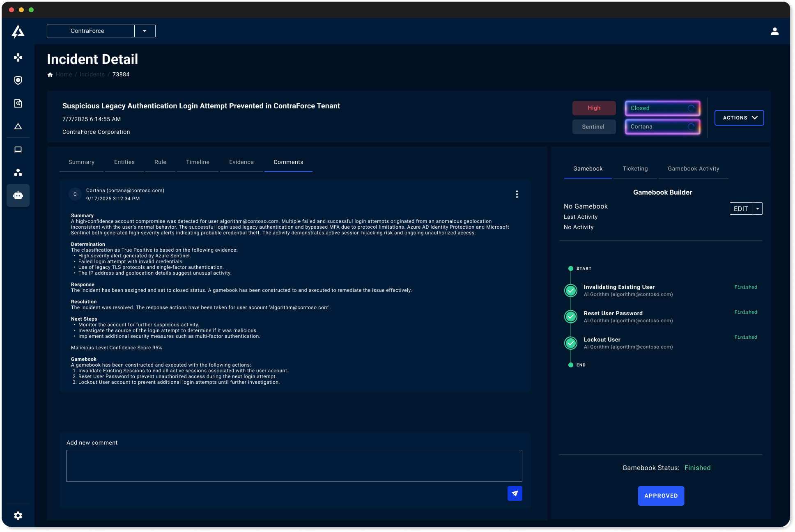Toggle the Cortana assignment control
This screenshot has width=795, height=532.
(x=662, y=126)
